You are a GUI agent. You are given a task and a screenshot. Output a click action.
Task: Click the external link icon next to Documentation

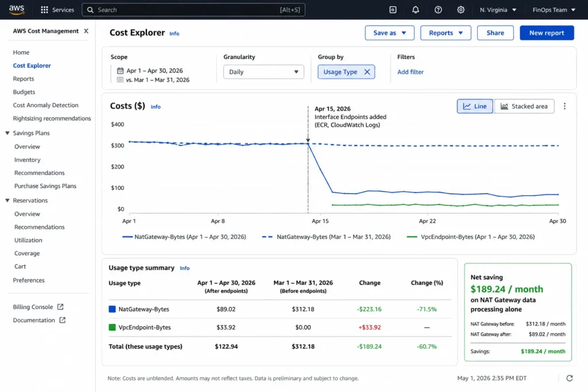(62, 320)
